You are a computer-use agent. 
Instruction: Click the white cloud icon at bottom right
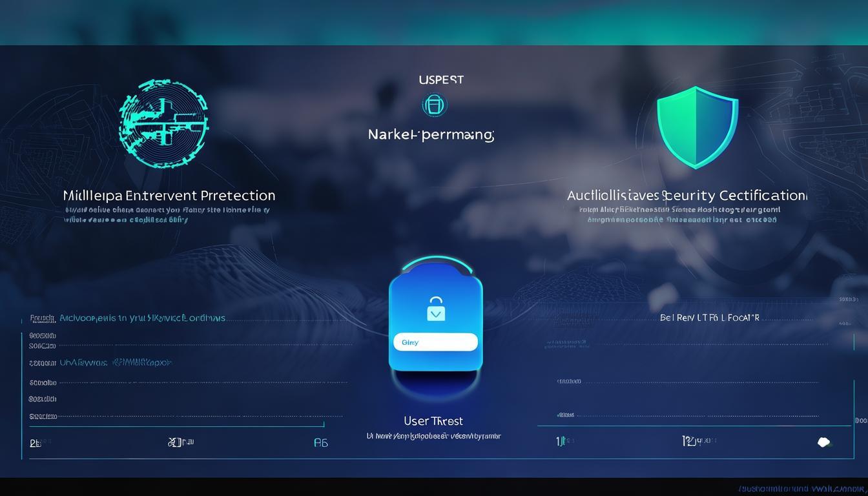[x=824, y=442]
